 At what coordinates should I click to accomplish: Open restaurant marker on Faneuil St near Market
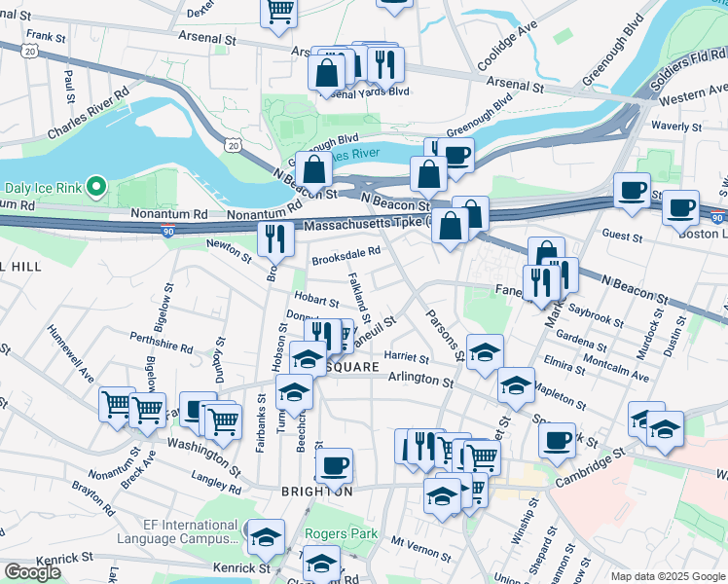pyautogui.click(x=541, y=285)
